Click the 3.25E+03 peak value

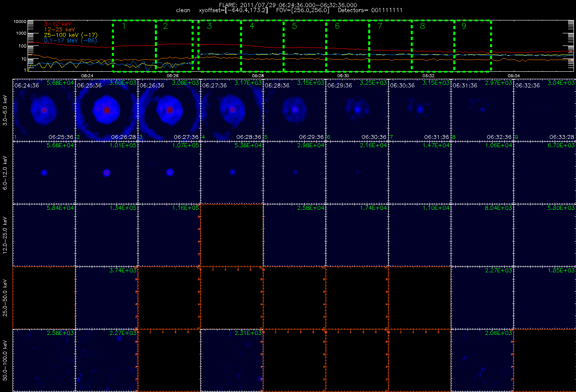pos(373,83)
